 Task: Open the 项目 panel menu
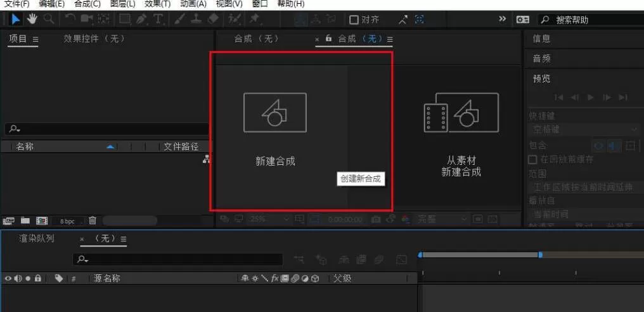click(x=35, y=39)
